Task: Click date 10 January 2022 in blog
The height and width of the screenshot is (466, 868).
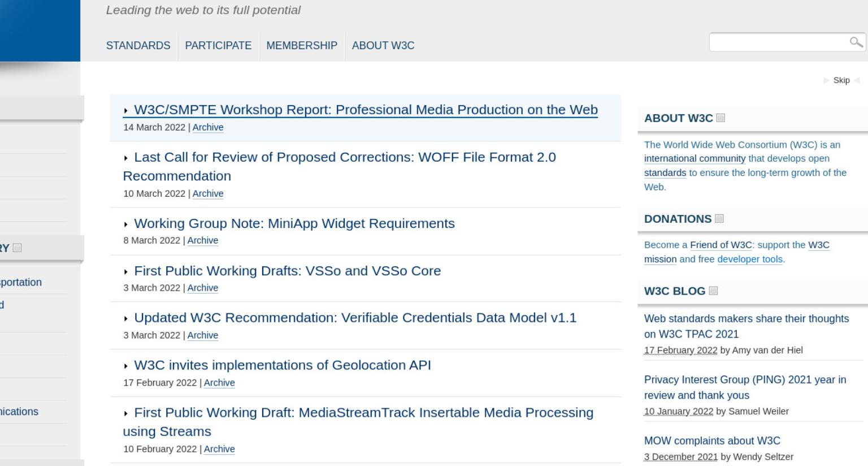Action: (679, 411)
